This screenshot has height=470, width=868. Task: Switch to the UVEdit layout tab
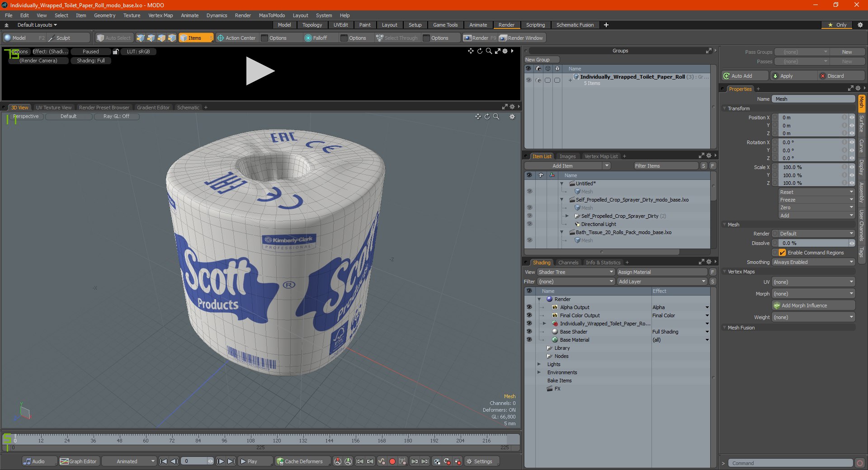coord(340,25)
